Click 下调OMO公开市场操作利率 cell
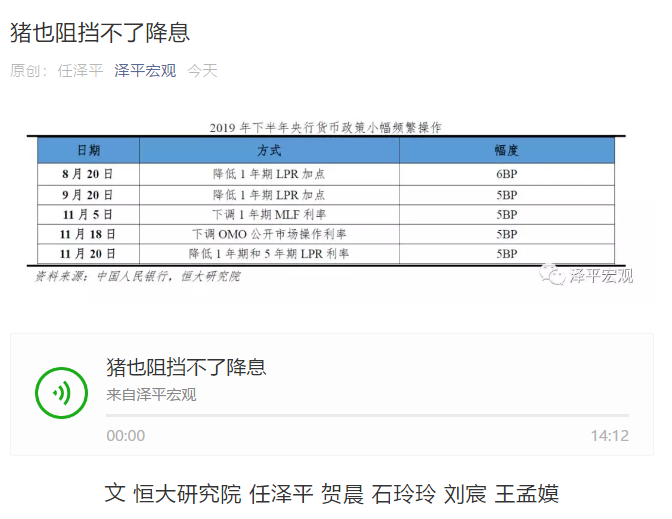Screen dimensions: 672x519 [x=269, y=234]
